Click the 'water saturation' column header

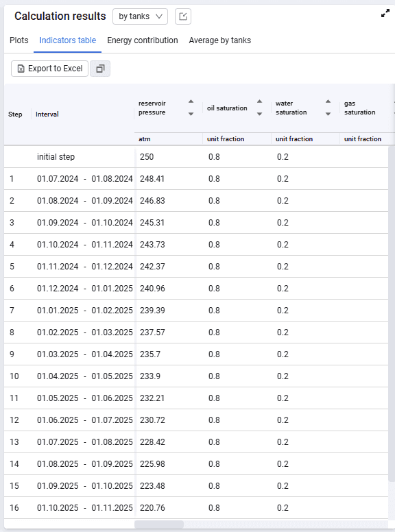click(291, 108)
